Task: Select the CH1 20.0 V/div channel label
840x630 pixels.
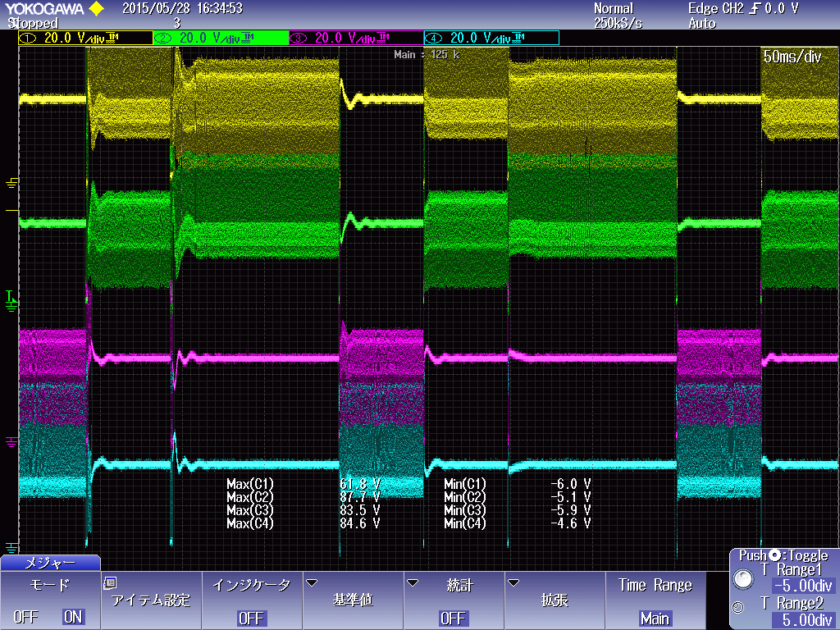Action: (x=85, y=38)
